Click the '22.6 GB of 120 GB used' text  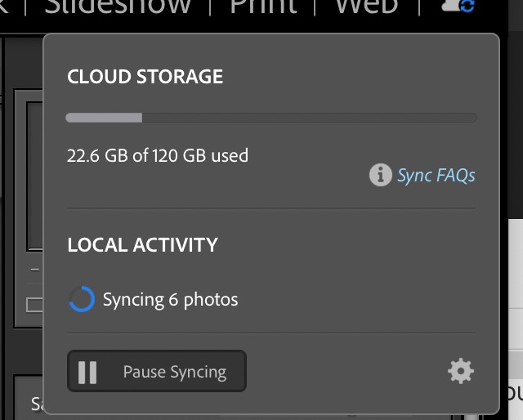click(x=158, y=154)
